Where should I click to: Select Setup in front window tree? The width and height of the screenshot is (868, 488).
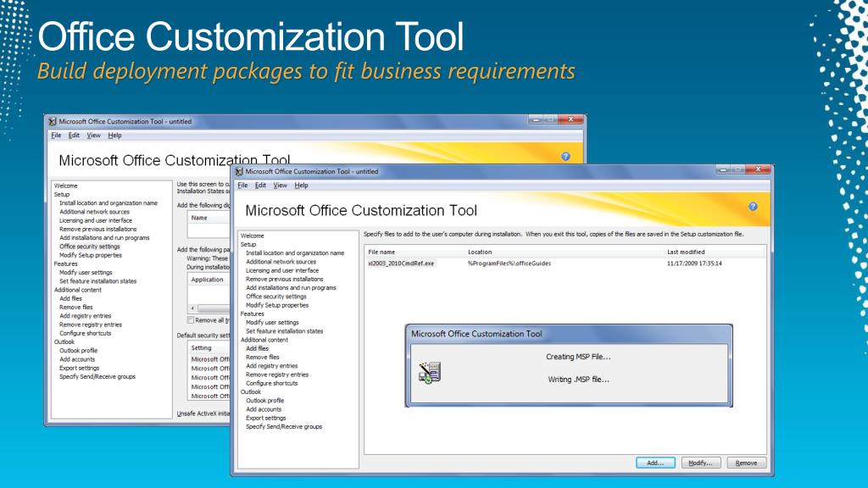pyautogui.click(x=248, y=244)
